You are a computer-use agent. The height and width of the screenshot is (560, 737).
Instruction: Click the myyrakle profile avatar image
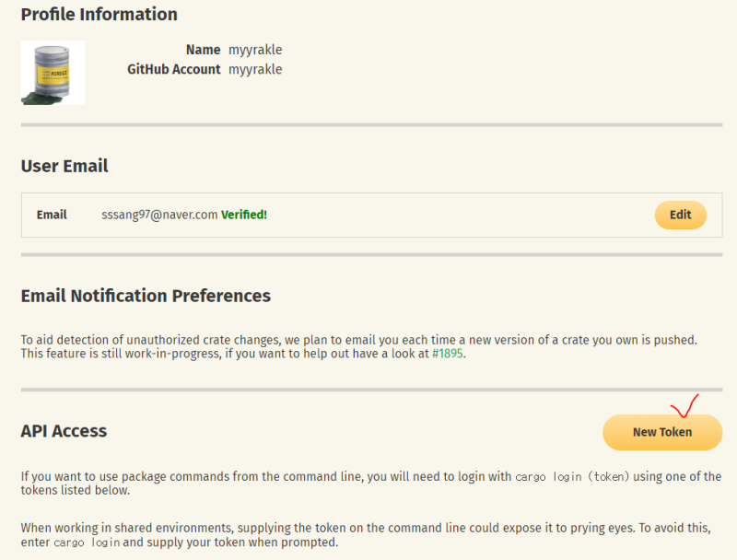point(53,72)
